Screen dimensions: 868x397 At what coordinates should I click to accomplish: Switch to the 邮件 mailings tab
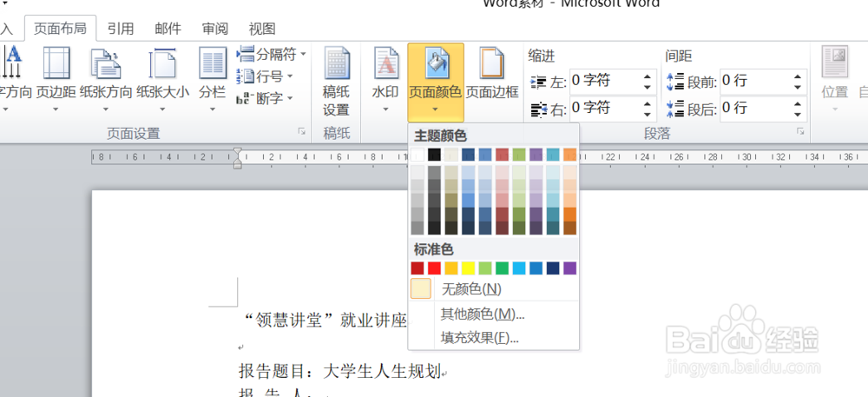coord(168,29)
